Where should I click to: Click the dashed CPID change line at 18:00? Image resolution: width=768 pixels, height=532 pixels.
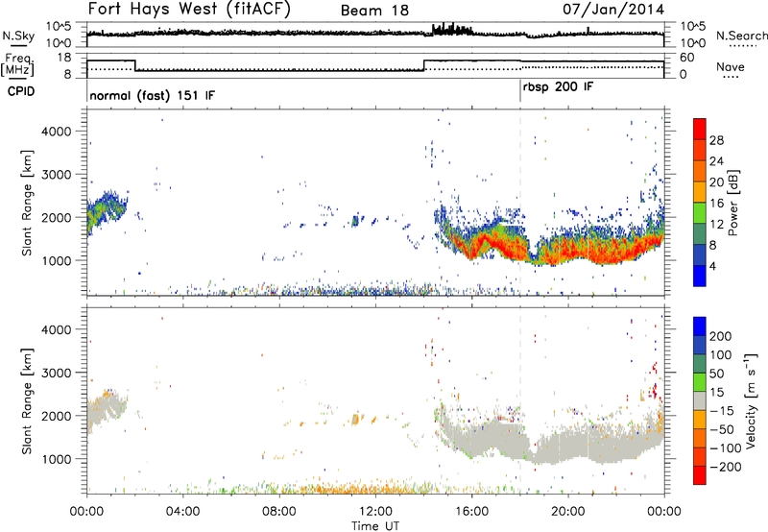(520, 203)
